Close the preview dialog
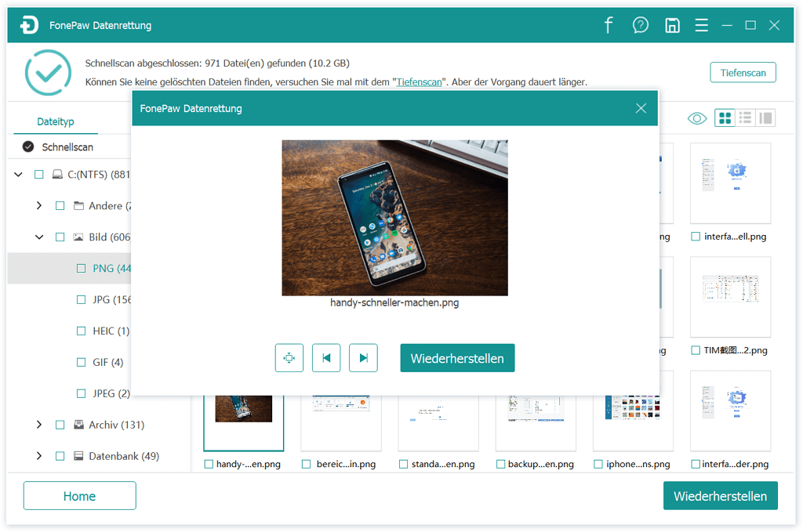The image size is (803, 532). coord(641,108)
